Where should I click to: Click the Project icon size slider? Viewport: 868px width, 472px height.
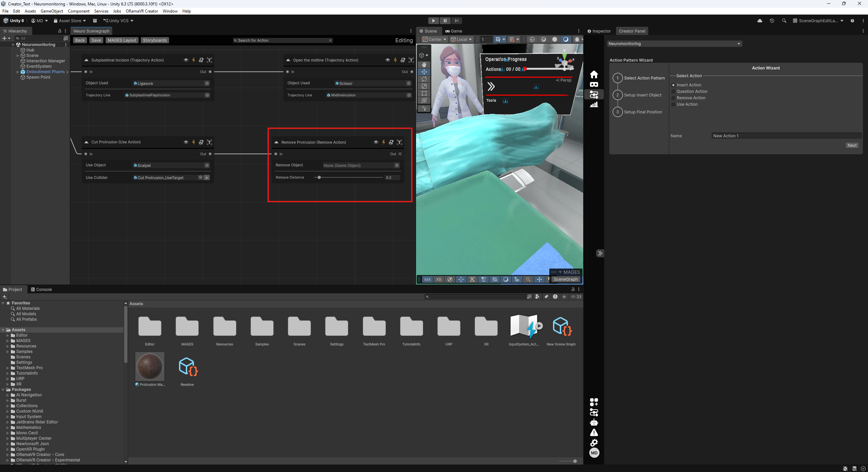(575, 461)
